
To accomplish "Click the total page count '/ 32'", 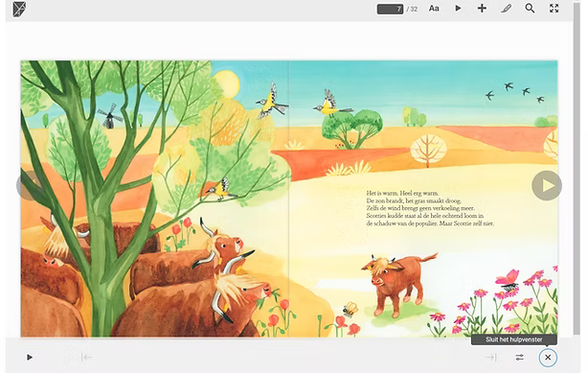I will tap(412, 9).
